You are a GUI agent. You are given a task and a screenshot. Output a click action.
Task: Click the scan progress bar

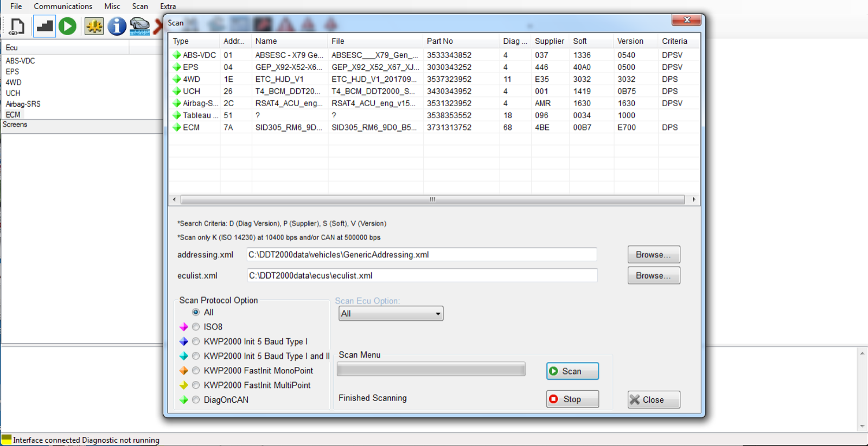pos(431,370)
